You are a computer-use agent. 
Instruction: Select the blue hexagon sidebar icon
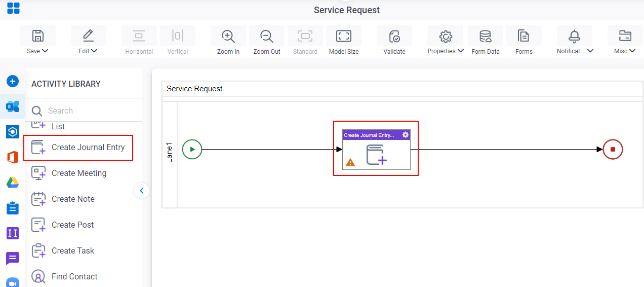pos(13,132)
